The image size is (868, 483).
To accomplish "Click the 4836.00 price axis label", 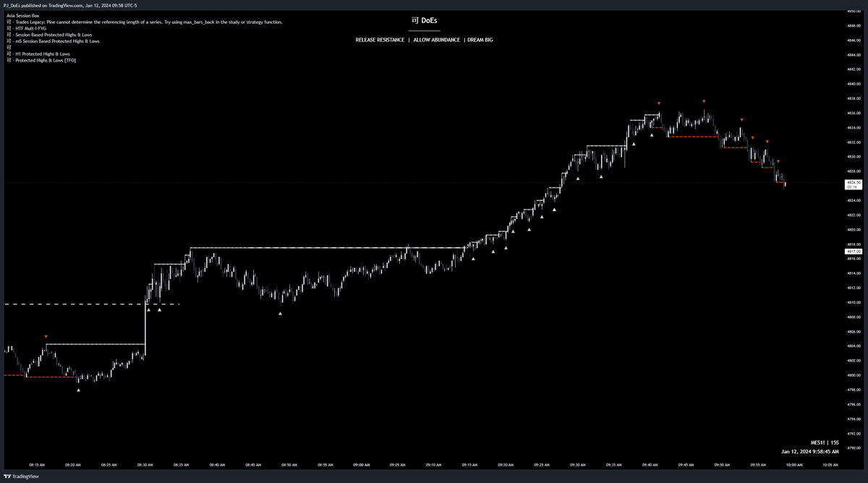I will 853,114.
